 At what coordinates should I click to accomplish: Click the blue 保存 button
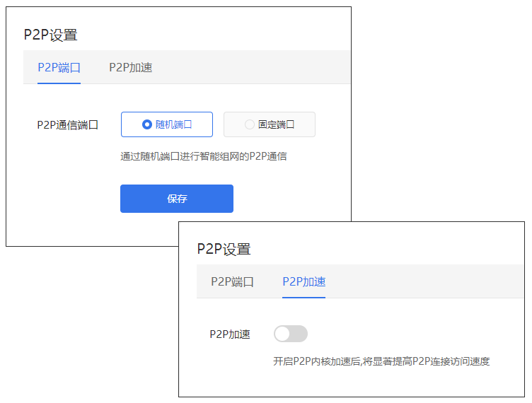pos(177,199)
